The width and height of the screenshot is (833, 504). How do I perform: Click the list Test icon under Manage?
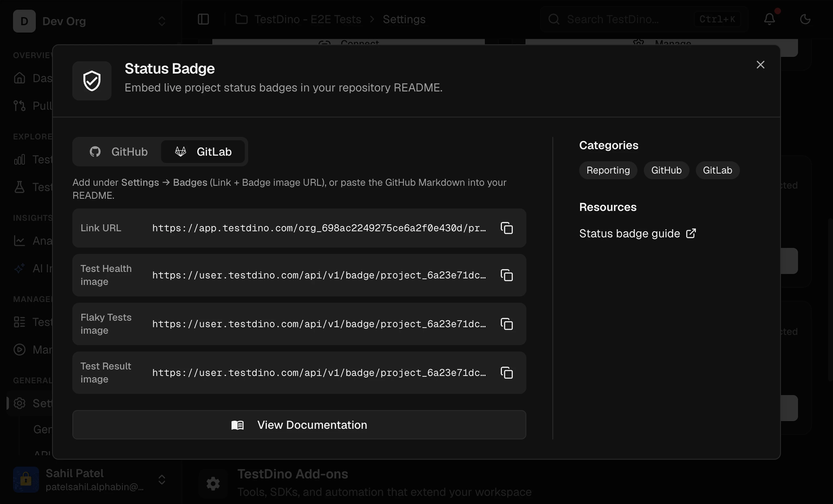click(x=19, y=322)
